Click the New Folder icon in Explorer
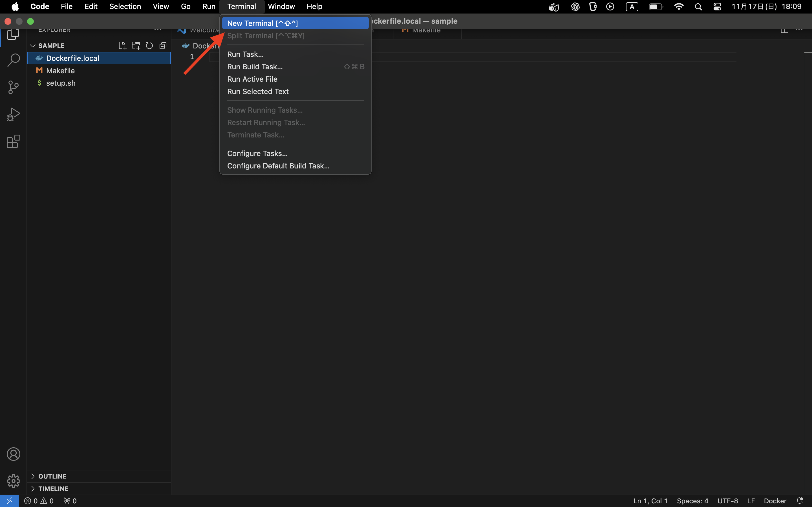Screen dimensions: 812x507 [136, 46]
